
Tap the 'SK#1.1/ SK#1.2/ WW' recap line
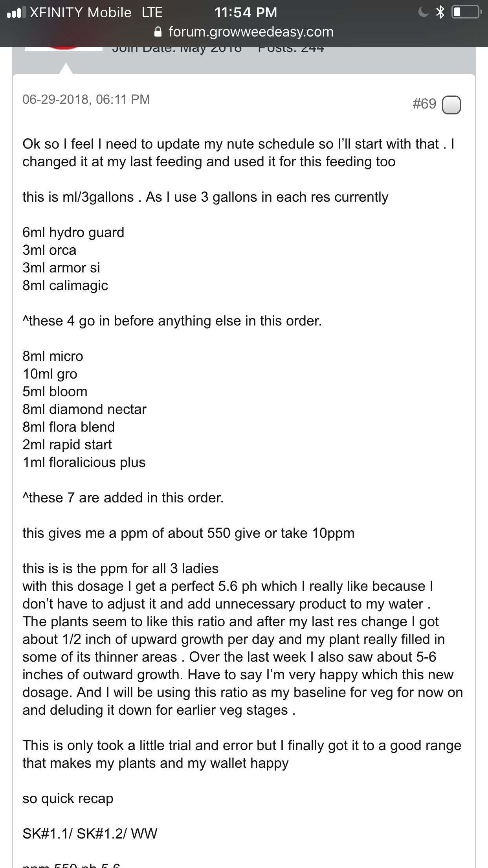pos(90,834)
